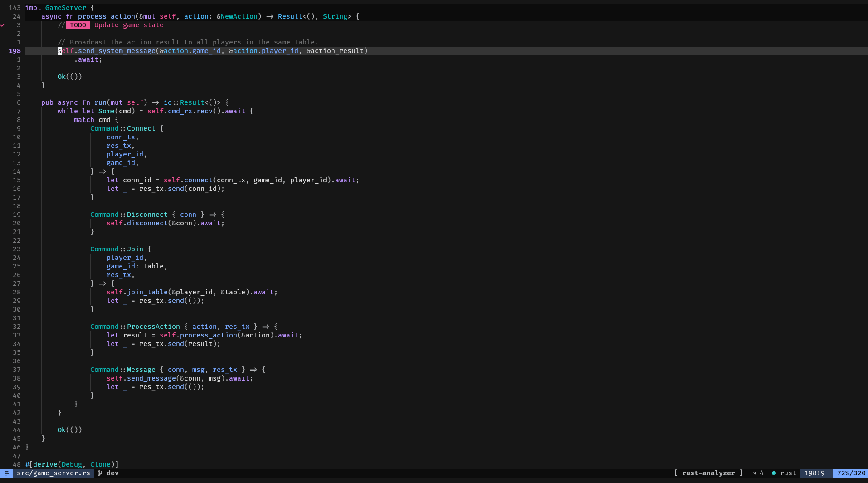This screenshot has height=483, width=868.
Task: Click the 72%/320 scroll percentage indicator
Action: (851, 473)
